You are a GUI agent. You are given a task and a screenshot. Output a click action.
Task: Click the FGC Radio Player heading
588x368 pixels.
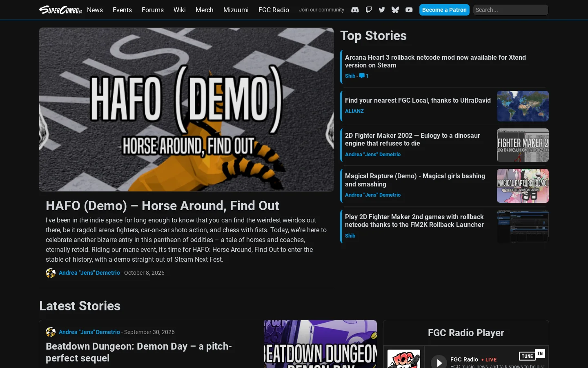coord(466,333)
